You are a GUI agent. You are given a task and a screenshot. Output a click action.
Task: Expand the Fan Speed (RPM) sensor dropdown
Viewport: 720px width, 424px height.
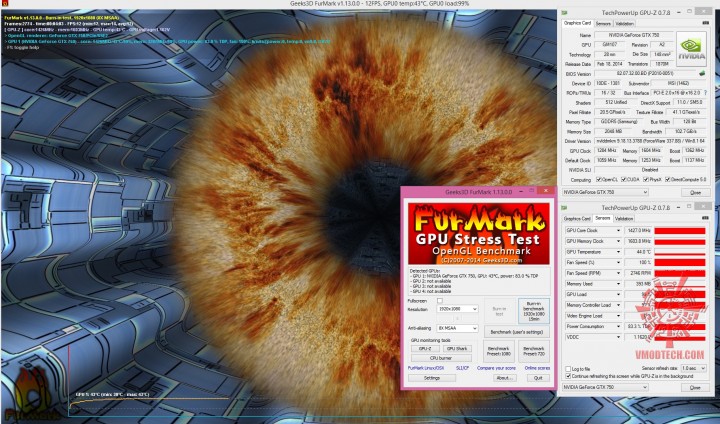coord(618,273)
